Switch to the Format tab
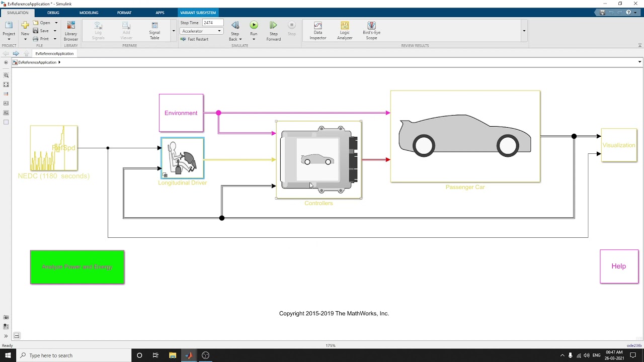 (x=124, y=13)
